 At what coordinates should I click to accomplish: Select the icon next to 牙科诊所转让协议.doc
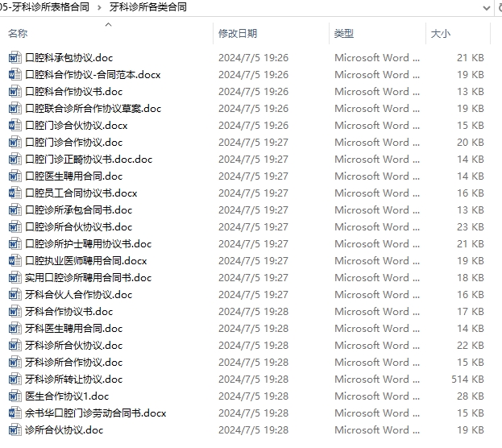[x=15, y=380]
